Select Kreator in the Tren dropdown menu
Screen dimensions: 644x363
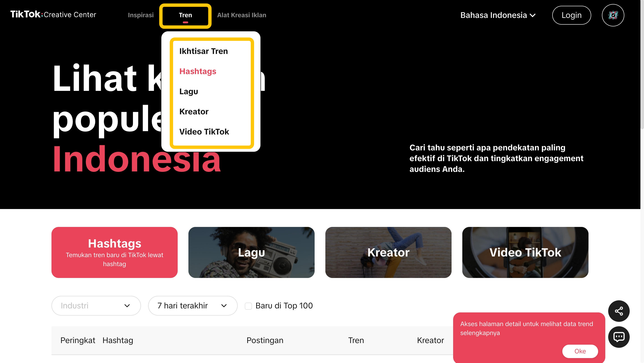[x=194, y=111]
